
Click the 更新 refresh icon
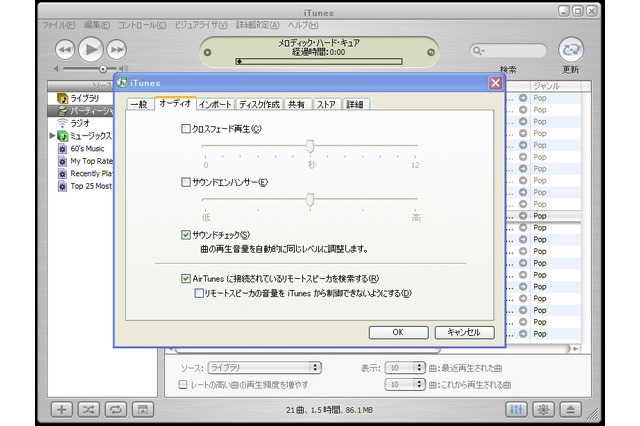pos(571,48)
